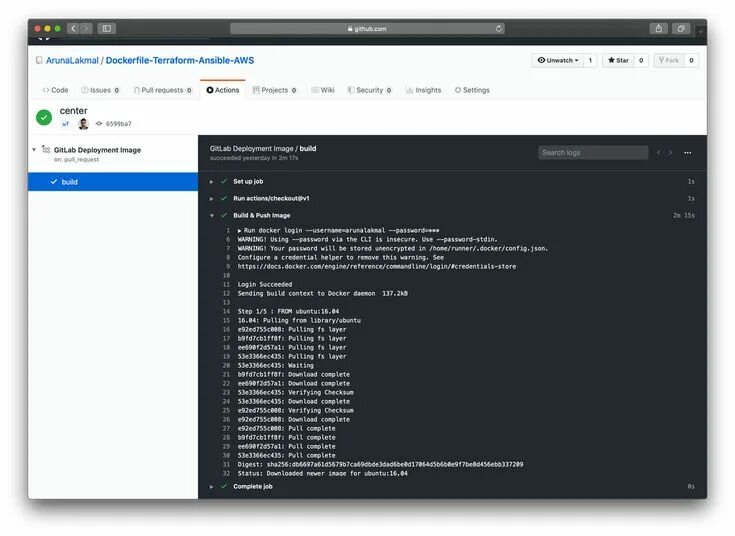This screenshot has width=735, height=536.
Task: Click the green success check icon
Action: tap(44, 117)
